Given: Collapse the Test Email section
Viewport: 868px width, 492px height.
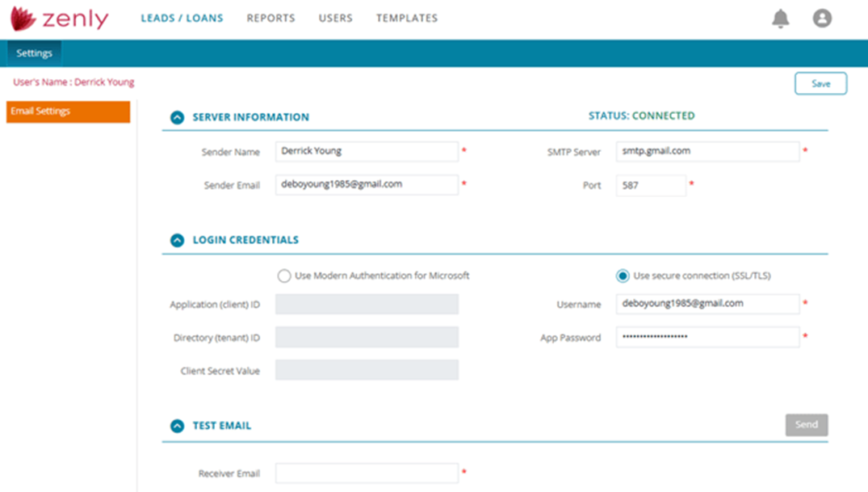Looking at the screenshot, I should coord(178,426).
